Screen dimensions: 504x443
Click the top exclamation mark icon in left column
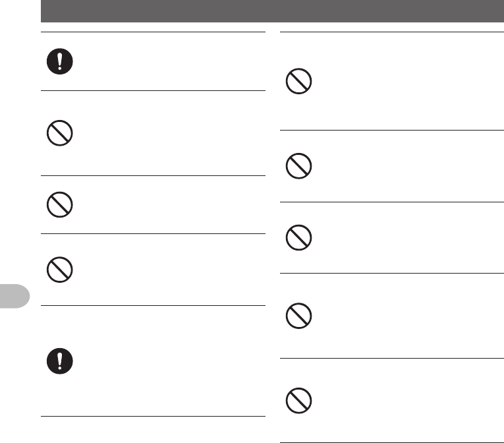[x=60, y=61]
